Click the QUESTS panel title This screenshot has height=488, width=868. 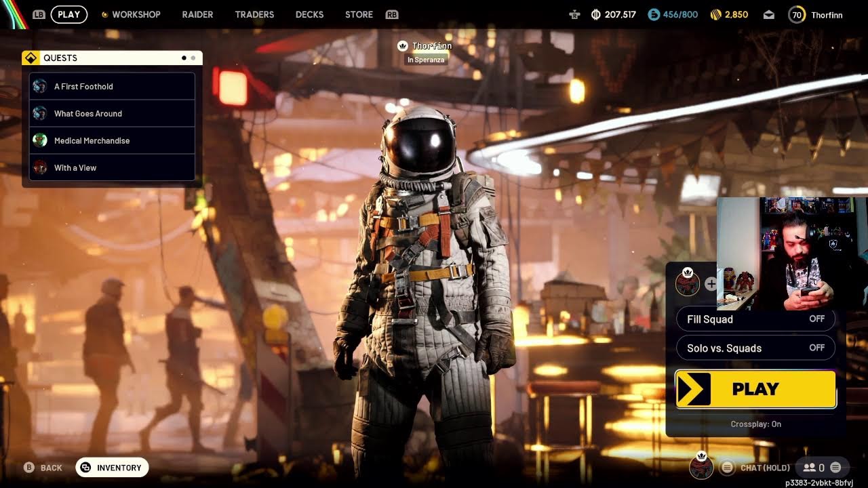60,58
